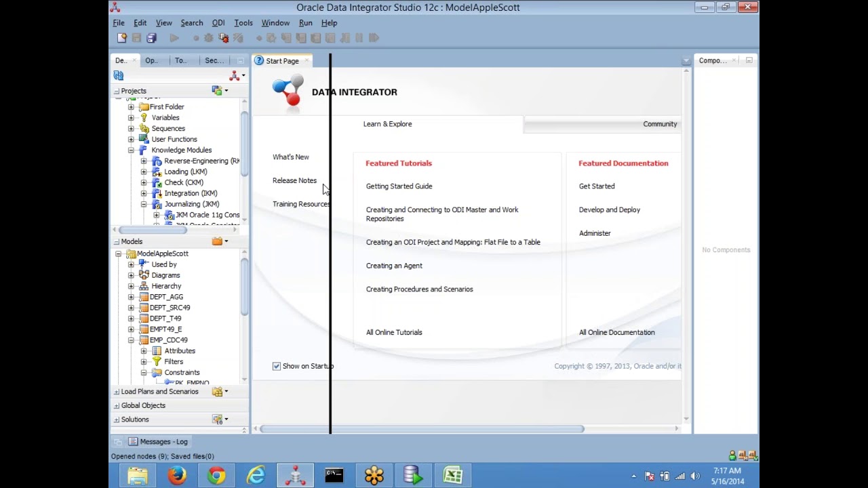Screen dimensions: 868x488
Task: Select the Check (CKM) icon
Action: (x=157, y=183)
